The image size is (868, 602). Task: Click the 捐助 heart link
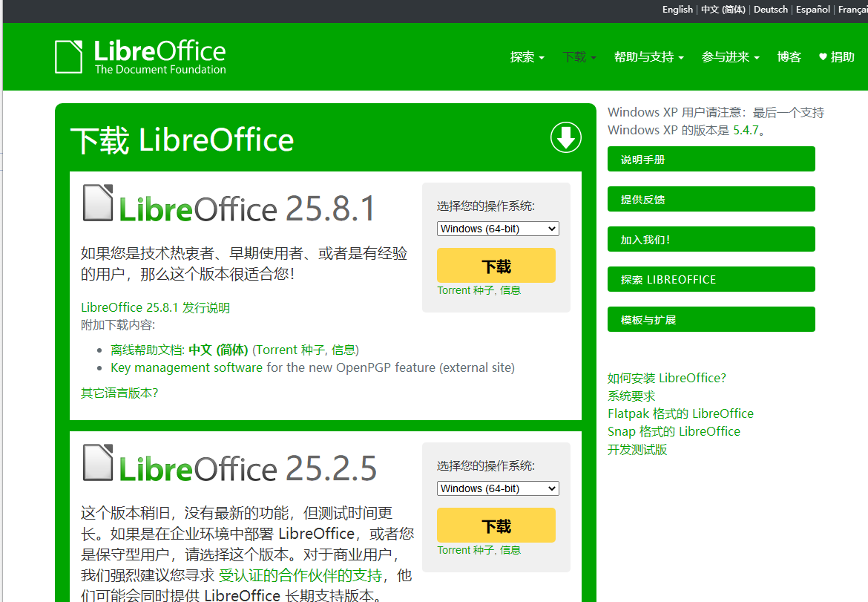coord(836,57)
